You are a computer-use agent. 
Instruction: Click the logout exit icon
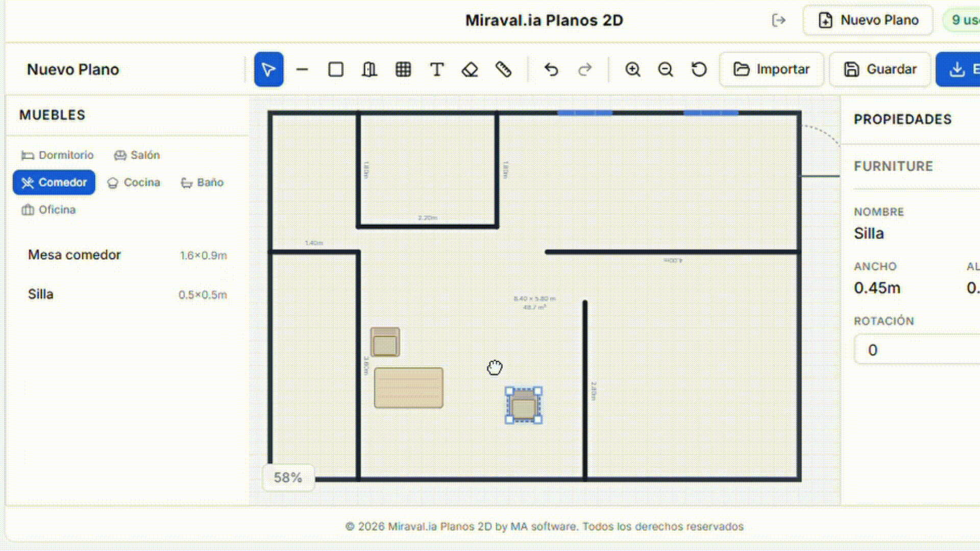click(x=779, y=20)
